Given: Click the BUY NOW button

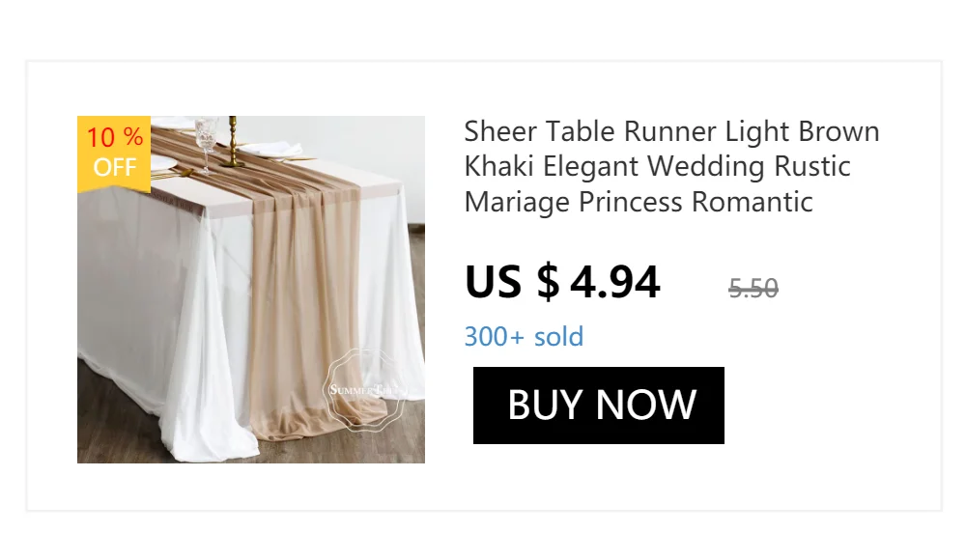Looking at the screenshot, I should point(598,406).
